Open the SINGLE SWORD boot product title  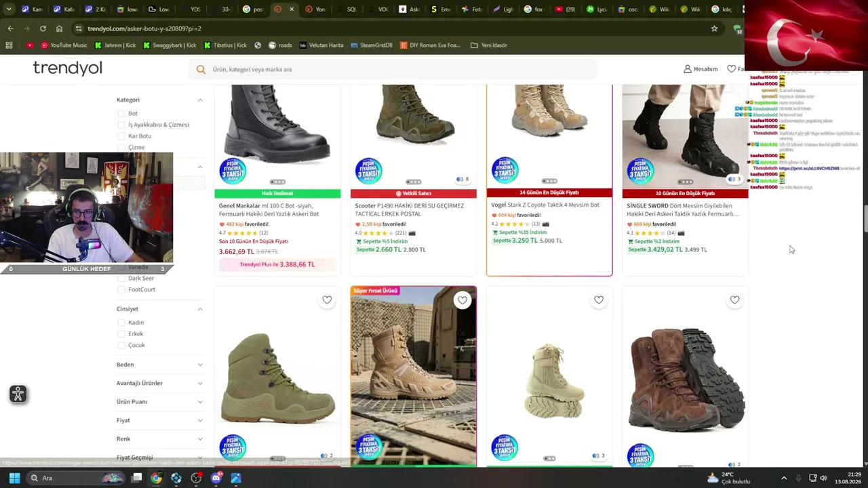click(x=683, y=209)
